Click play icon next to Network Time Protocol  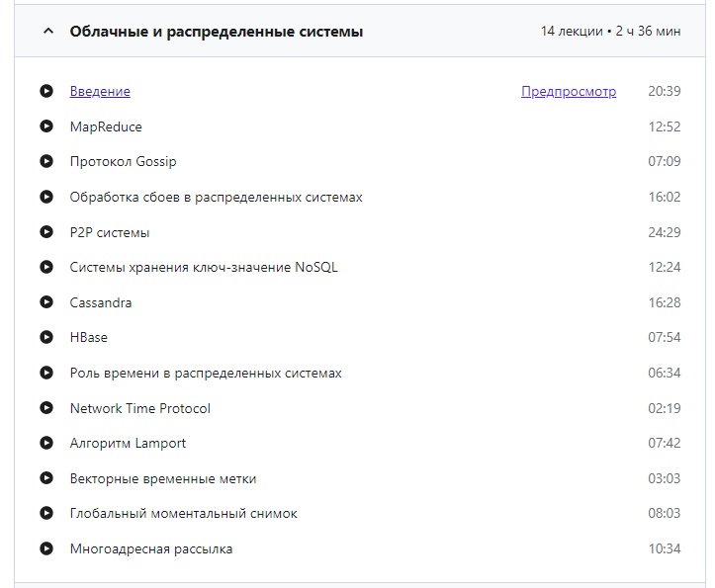(46, 408)
